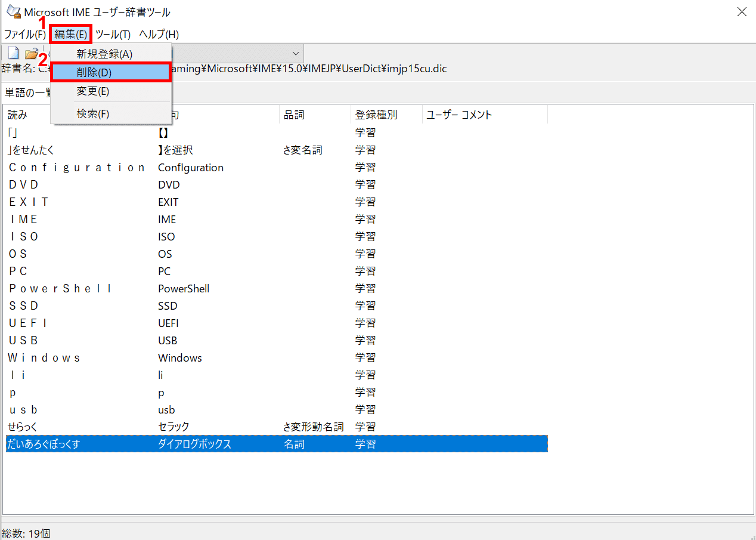Select the uppercase USB entry
This screenshot has height=540, width=756.
click(x=277, y=341)
